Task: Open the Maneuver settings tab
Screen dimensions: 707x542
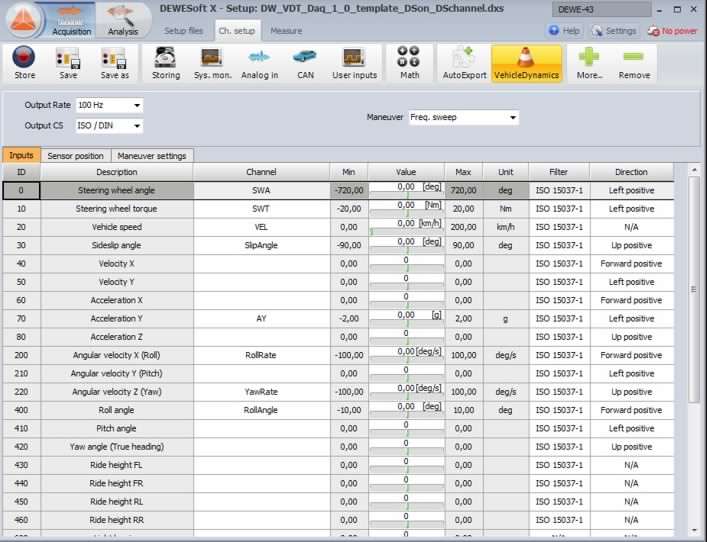Action: [x=151, y=156]
